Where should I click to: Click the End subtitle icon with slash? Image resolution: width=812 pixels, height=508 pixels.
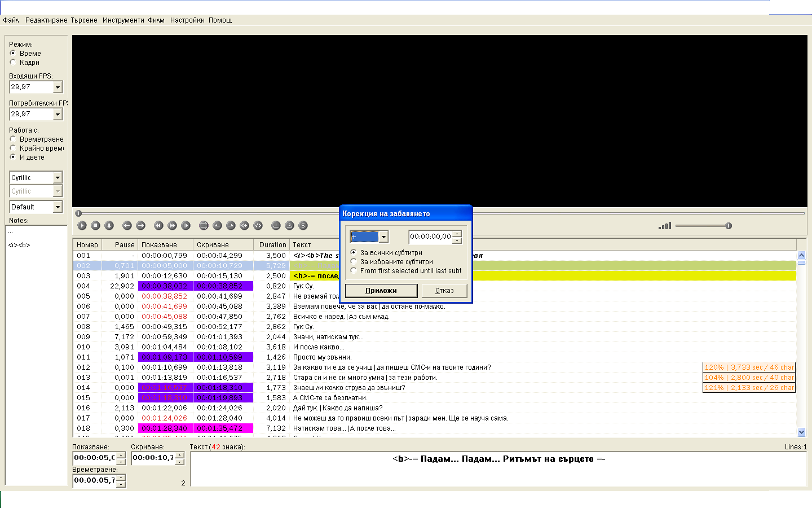point(258,225)
